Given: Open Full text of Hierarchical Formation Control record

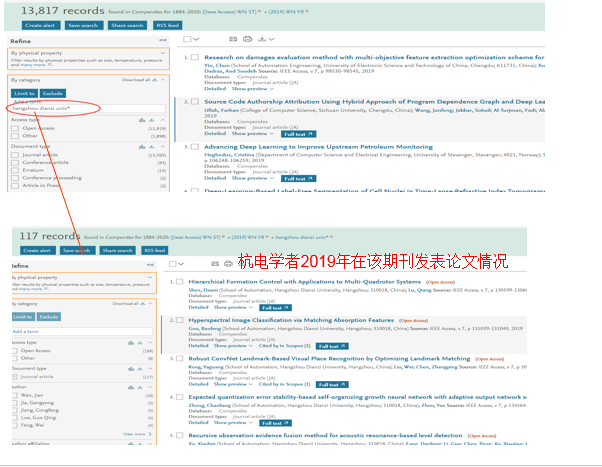Looking at the screenshot, I should click(275, 308).
